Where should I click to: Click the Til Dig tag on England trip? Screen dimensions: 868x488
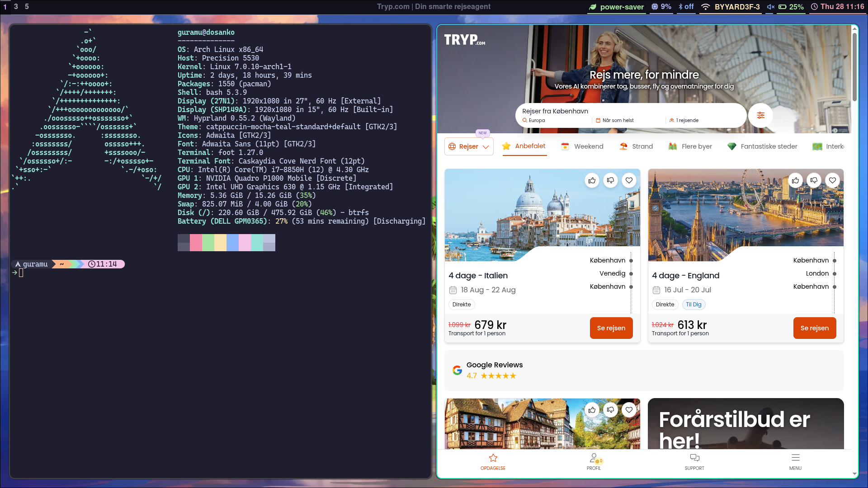693,305
